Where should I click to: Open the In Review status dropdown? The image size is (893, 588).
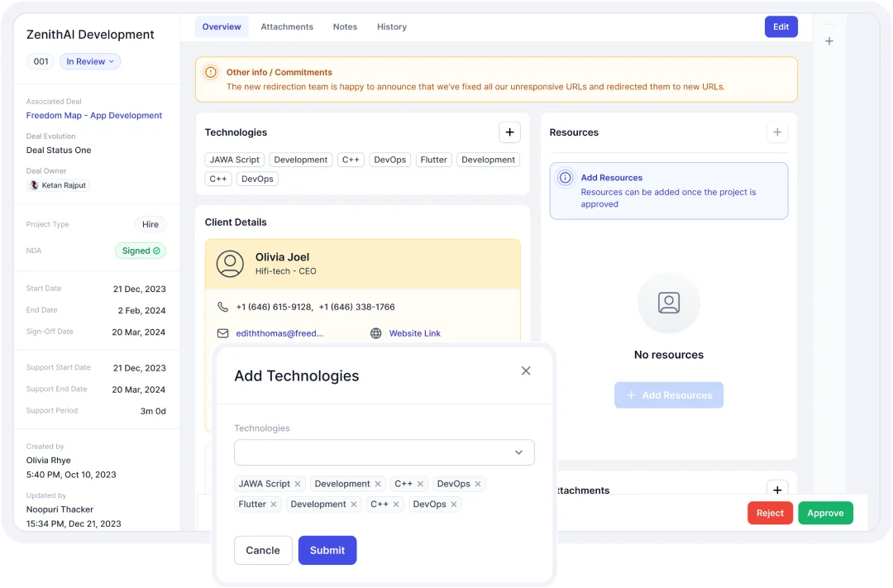coord(90,61)
